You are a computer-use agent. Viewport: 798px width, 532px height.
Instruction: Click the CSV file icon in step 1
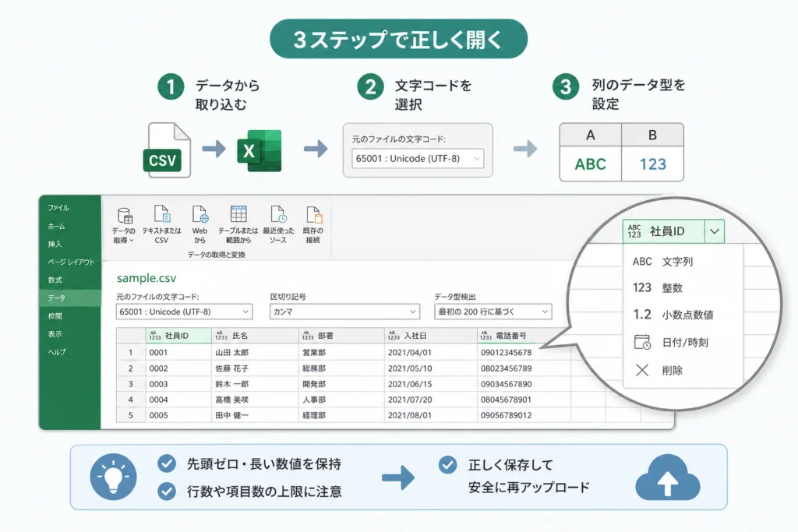[168, 150]
